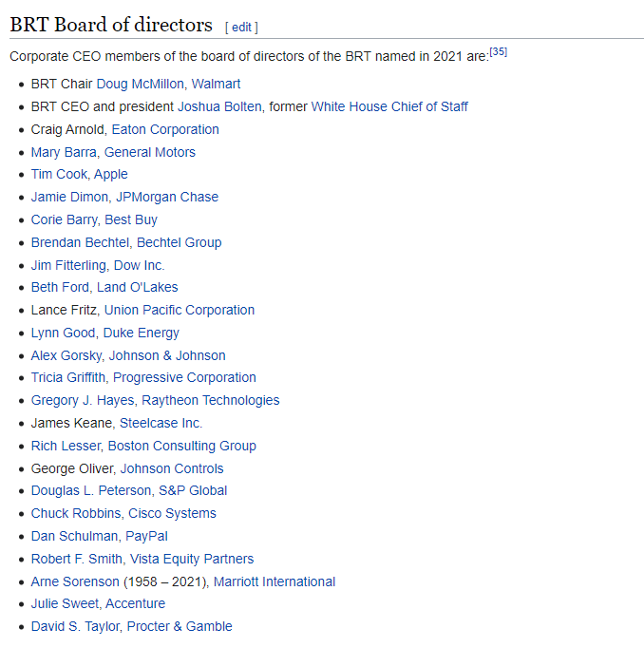Click the edit link beside BRT Board of directors
The image size is (644, 648).
[x=241, y=28]
